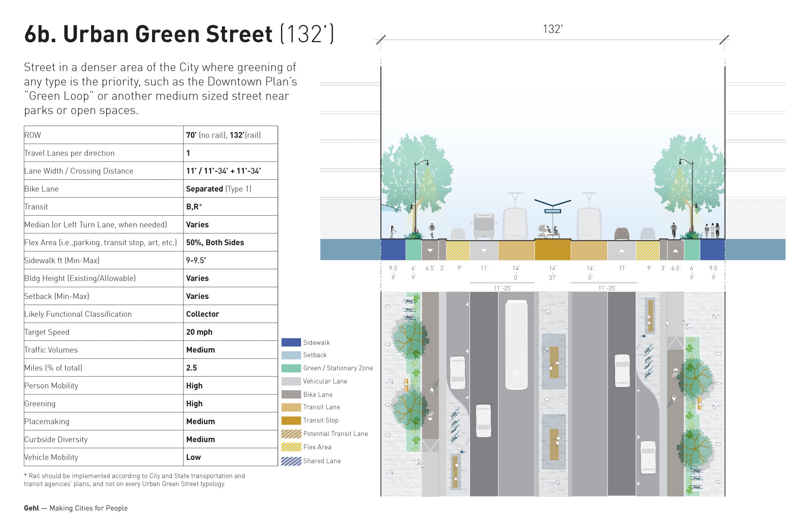The height and width of the screenshot is (525, 812).
Task: Click the Transit Stop legend swatch
Action: (291, 420)
